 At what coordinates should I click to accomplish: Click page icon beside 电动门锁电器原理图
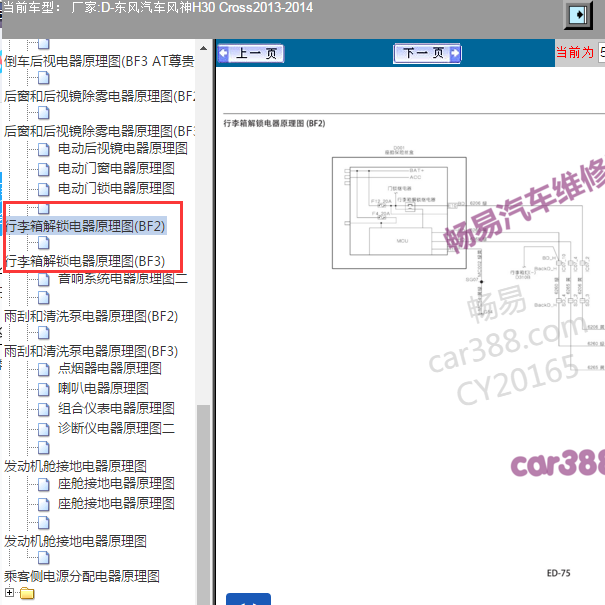click(44, 189)
